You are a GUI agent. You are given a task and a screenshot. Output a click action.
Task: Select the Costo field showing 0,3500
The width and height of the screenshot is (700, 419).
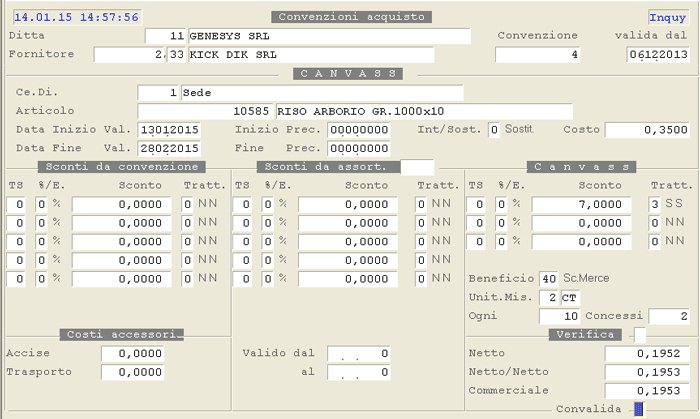[x=647, y=130]
